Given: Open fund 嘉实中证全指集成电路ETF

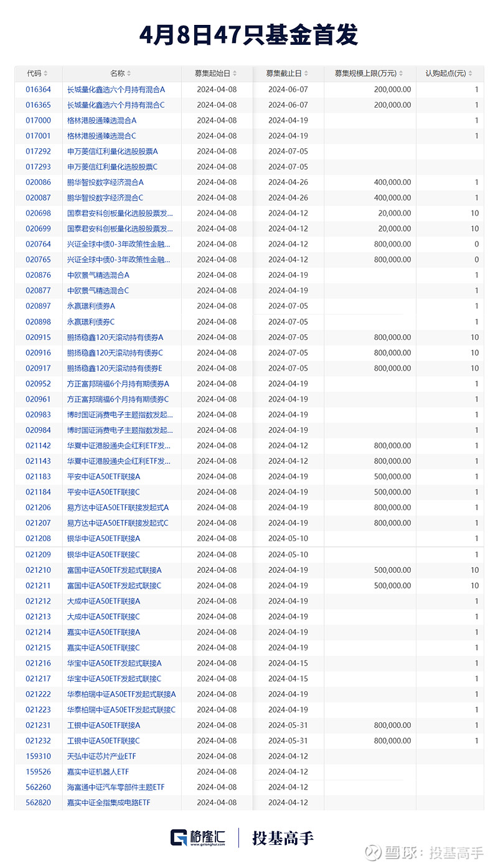Looking at the screenshot, I should click(x=109, y=803).
